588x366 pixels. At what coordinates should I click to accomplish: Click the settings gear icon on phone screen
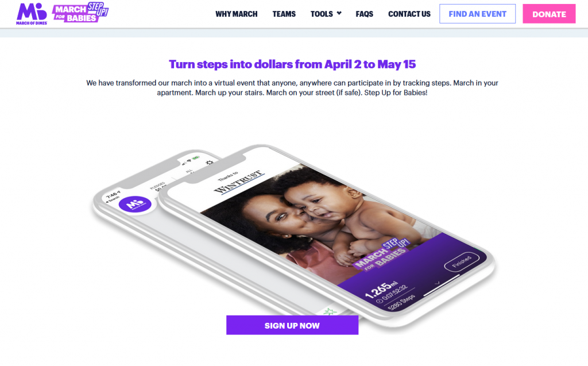(209, 163)
